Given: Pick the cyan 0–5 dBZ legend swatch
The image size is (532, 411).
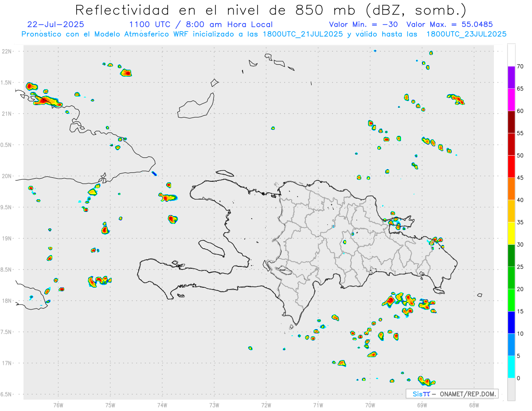Looking at the screenshot, I should coord(511,367).
